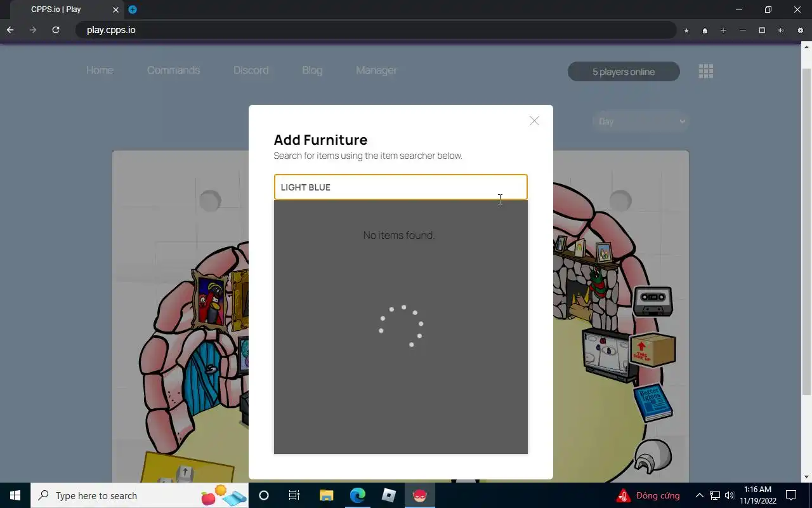
Task: Click the browser back arrow
Action: (10, 30)
